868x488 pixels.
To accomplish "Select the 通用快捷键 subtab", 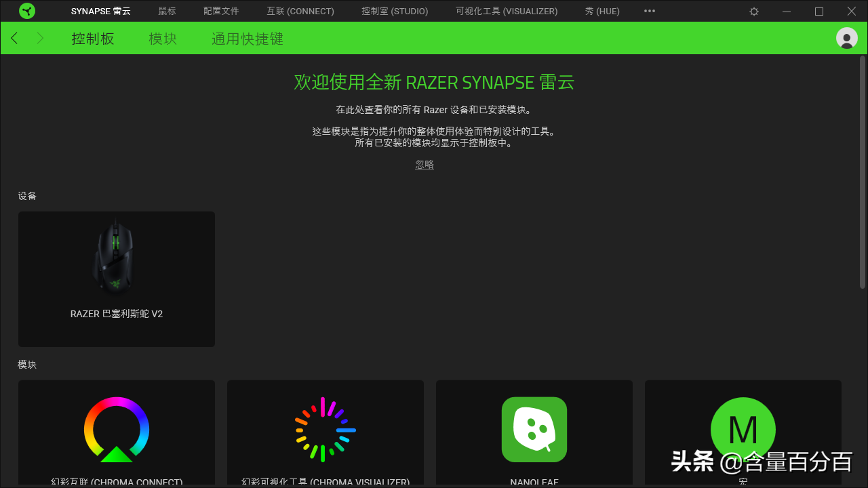I will (248, 39).
